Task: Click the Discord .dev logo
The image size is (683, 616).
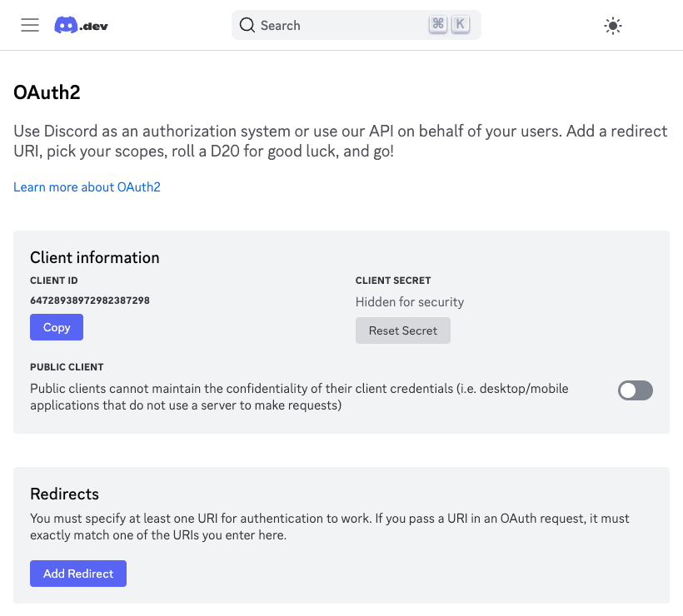Action: click(81, 25)
